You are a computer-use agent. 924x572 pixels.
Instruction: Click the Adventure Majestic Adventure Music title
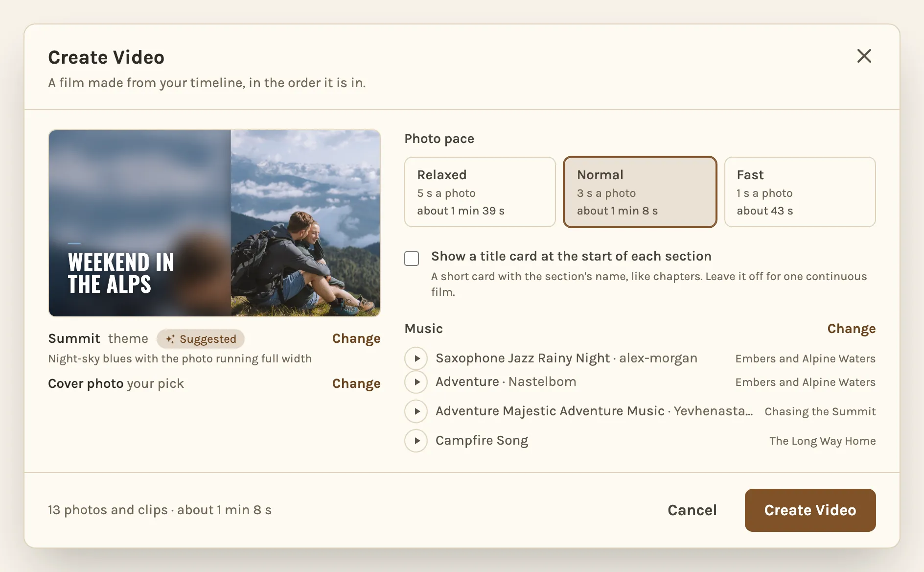[x=550, y=411]
